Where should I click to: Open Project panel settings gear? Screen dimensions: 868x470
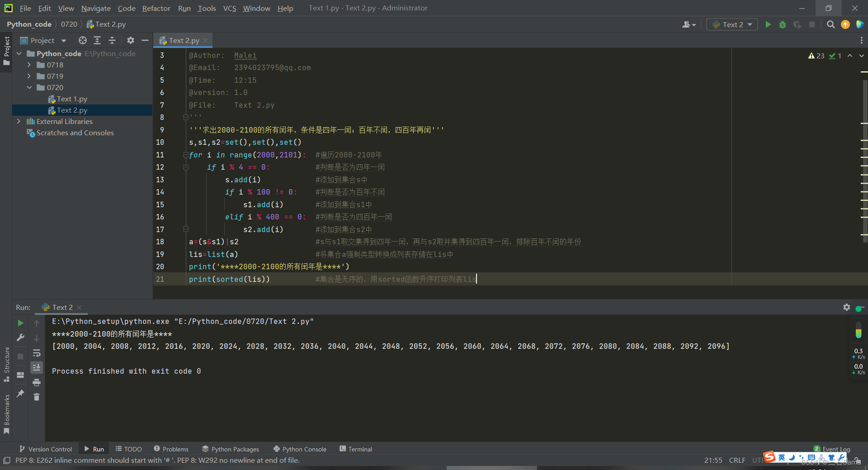pyautogui.click(x=130, y=40)
